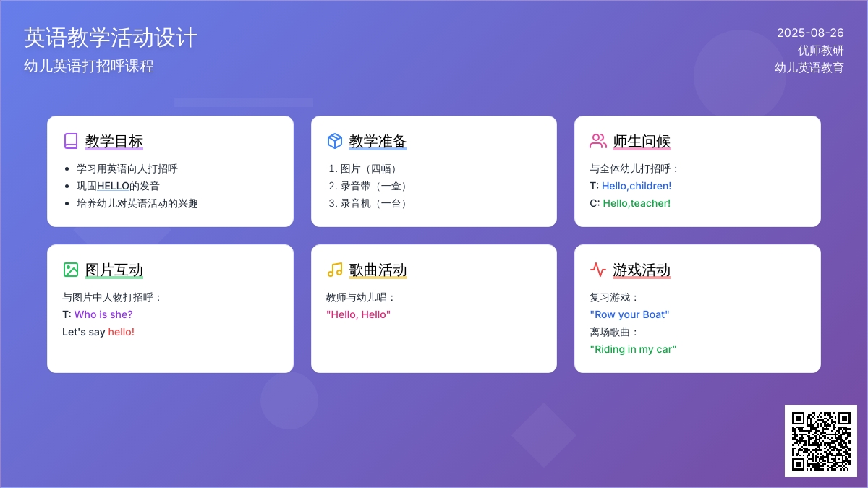Click the author text 优师教研
Viewport: 868px width, 488px height.
pyautogui.click(x=821, y=50)
